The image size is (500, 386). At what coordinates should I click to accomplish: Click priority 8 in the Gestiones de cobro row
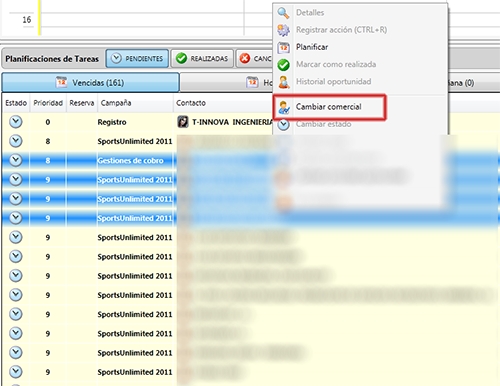(48, 161)
